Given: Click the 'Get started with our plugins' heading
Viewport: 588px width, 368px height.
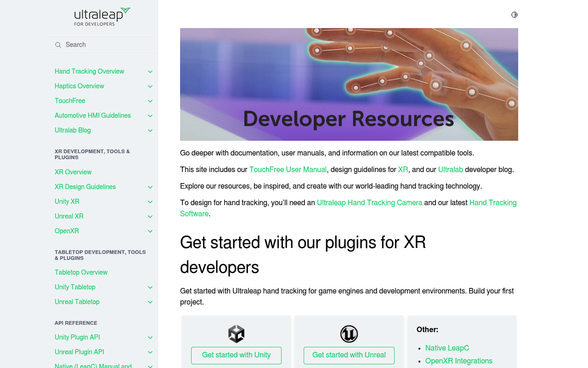Looking at the screenshot, I should tap(303, 255).
